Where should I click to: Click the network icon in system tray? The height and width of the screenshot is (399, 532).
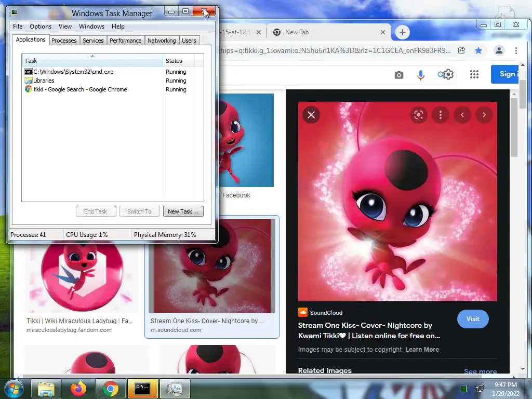480,389
